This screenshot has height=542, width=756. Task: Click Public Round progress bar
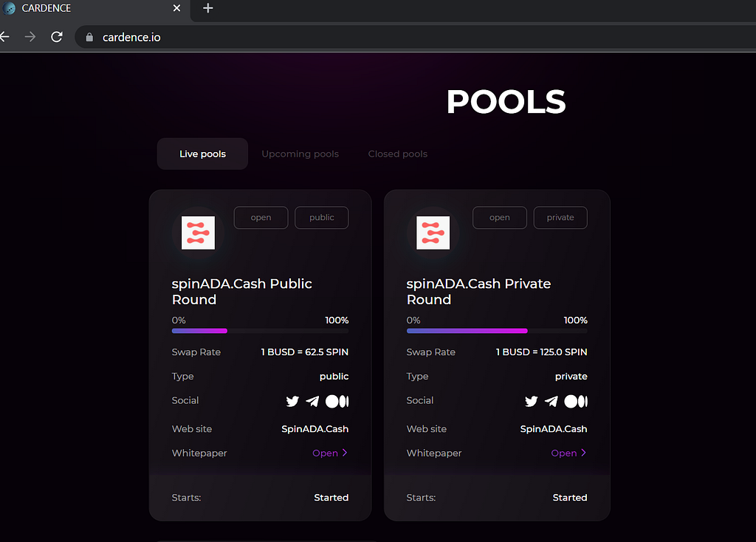click(260, 331)
